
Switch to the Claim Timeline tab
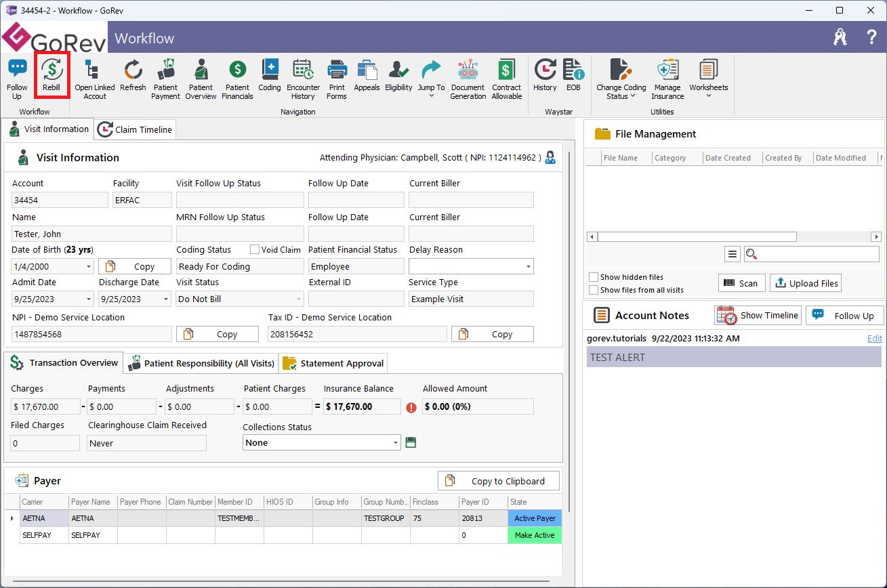[x=135, y=129]
